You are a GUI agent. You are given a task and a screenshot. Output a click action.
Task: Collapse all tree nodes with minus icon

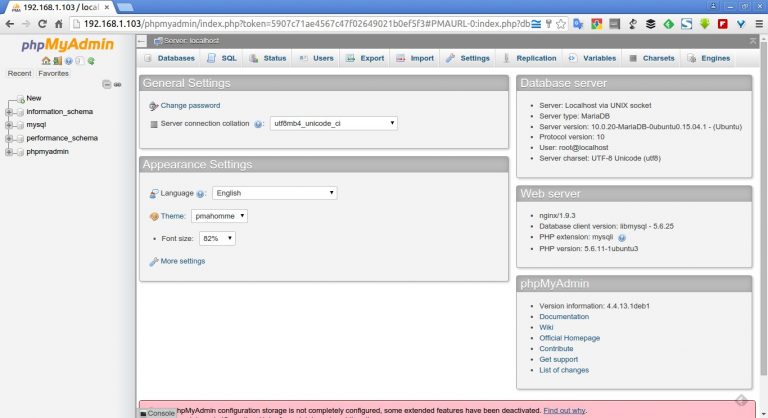[106, 84]
